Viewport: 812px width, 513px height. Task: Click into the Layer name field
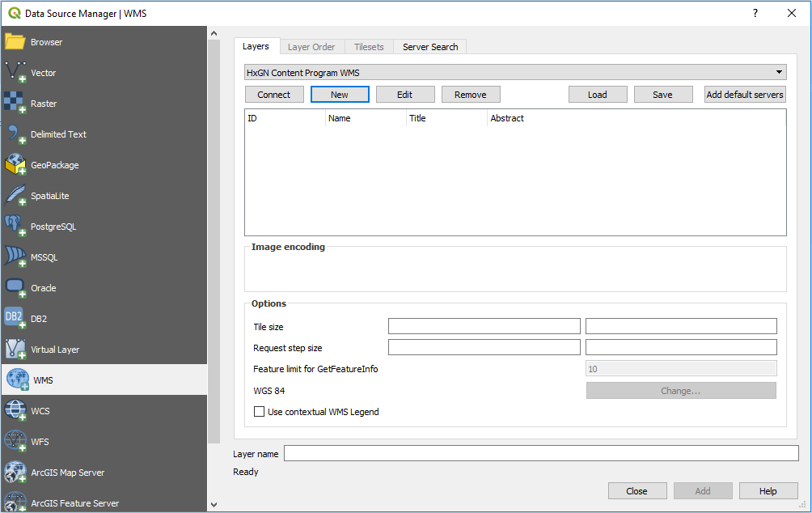tap(540, 454)
